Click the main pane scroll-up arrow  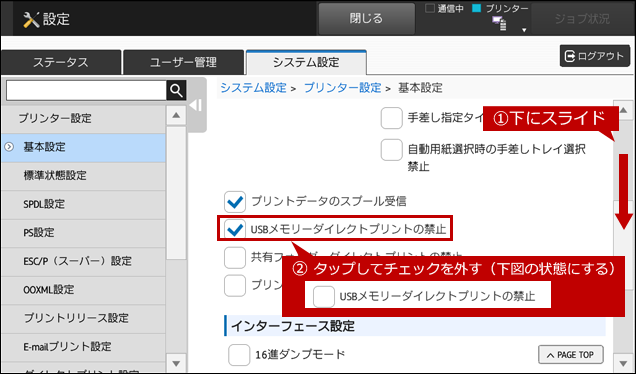click(623, 110)
